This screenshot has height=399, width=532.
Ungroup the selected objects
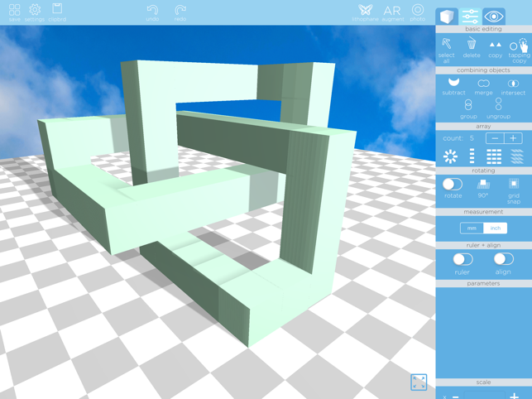498,108
